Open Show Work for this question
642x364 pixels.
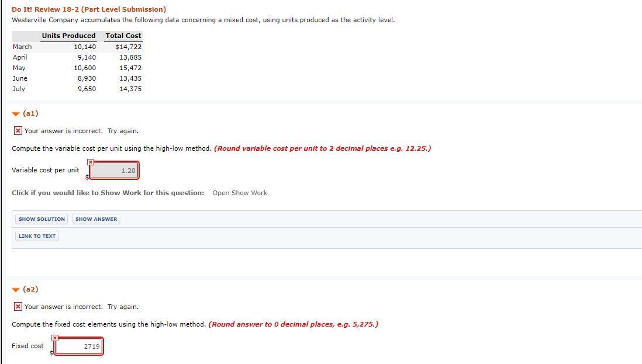tap(240, 192)
